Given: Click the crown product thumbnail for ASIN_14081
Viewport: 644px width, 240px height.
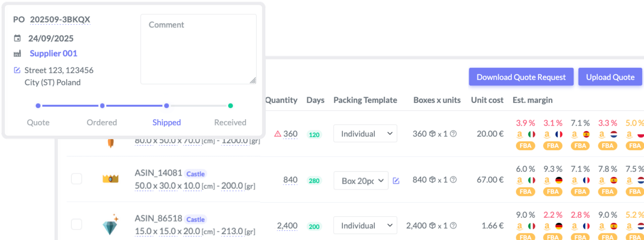Looking at the screenshot, I should [110, 179].
